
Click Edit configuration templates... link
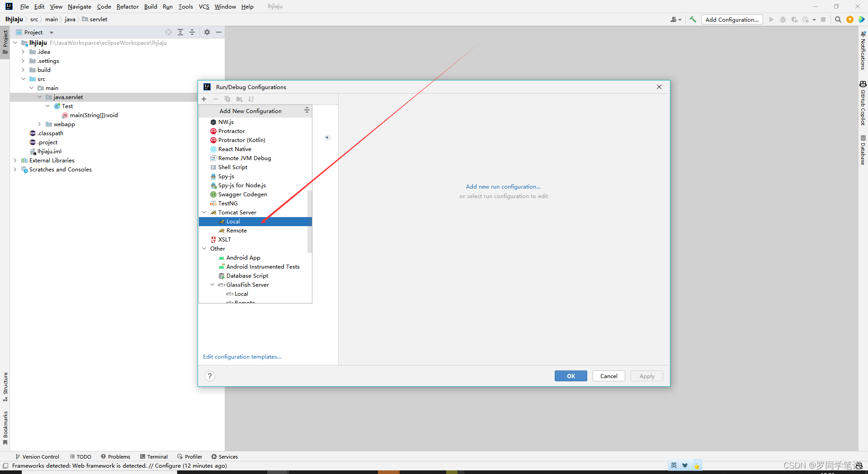click(242, 357)
